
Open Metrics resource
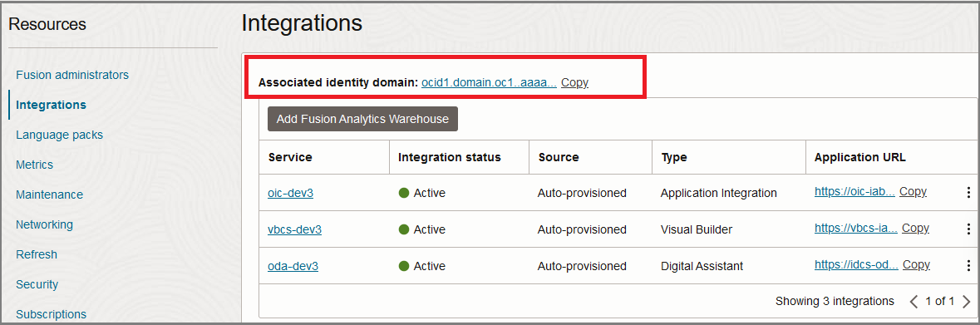pos(34,165)
